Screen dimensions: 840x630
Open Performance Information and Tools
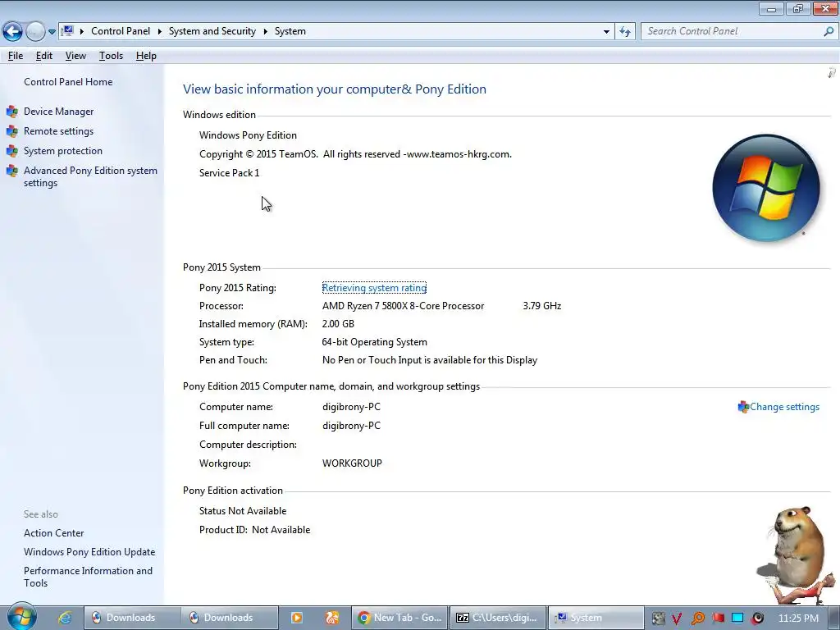(88, 577)
